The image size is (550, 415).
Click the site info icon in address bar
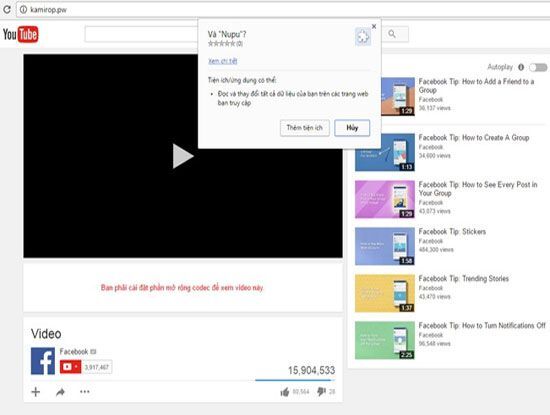coord(23,9)
